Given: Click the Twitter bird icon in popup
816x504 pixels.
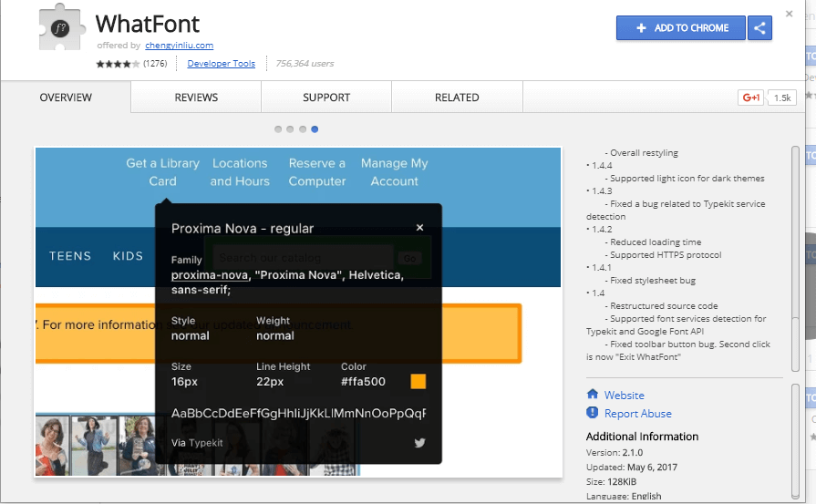Looking at the screenshot, I should pyautogui.click(x=419, y=443).
